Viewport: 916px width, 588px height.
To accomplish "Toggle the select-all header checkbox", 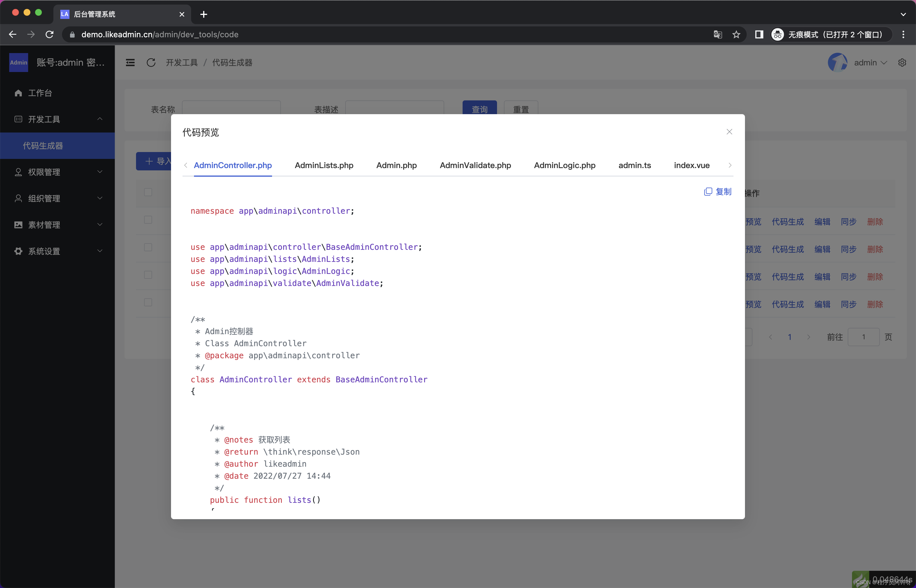I will click(x=148, y=192).
